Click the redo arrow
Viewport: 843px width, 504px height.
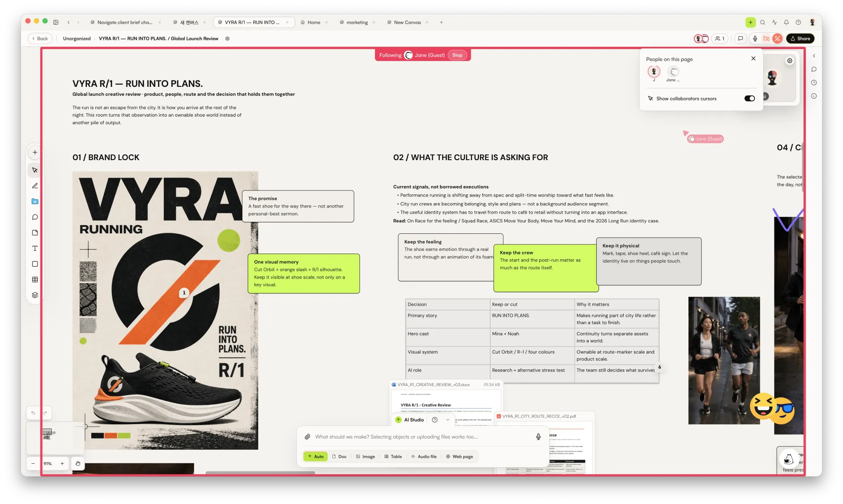45,413
